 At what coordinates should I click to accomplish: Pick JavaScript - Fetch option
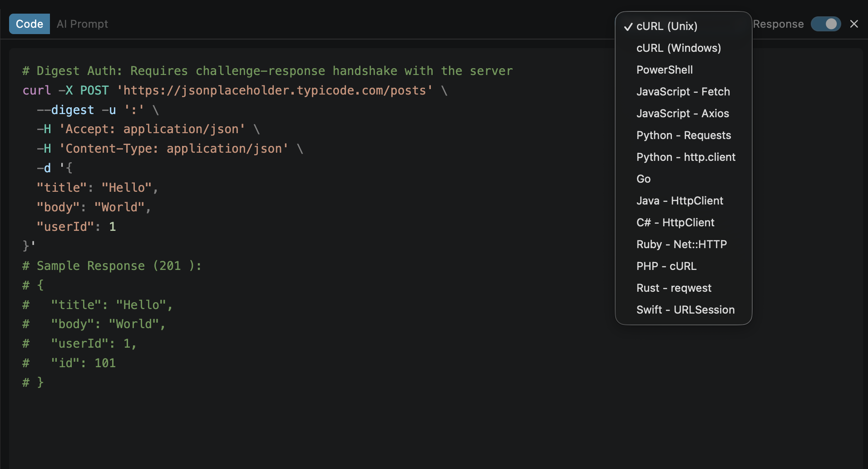point(683,92)
